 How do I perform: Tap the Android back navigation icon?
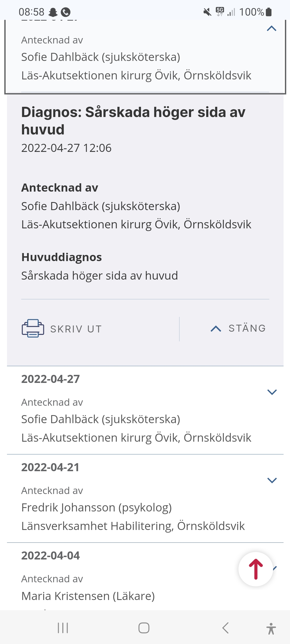point(226,628)
